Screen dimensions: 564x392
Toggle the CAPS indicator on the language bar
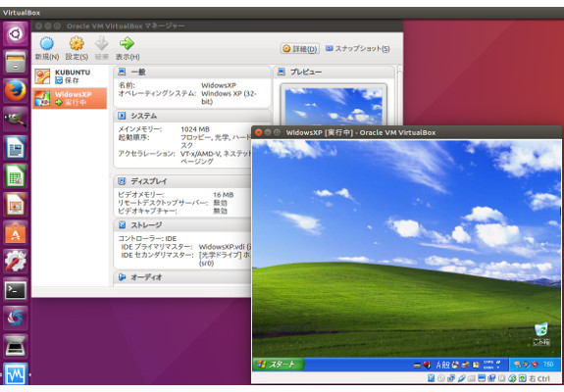[488, 363]
